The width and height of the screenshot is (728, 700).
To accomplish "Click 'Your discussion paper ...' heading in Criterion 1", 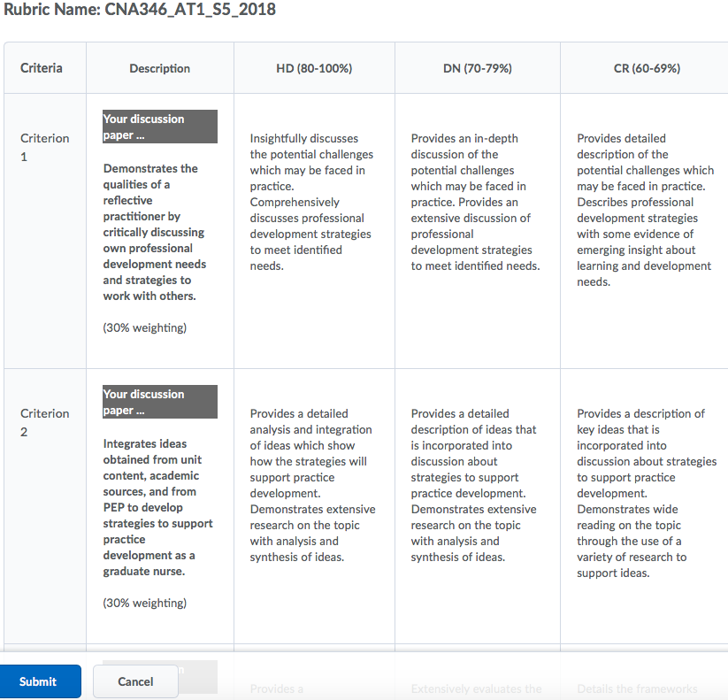I will click(x=160, y=127).
